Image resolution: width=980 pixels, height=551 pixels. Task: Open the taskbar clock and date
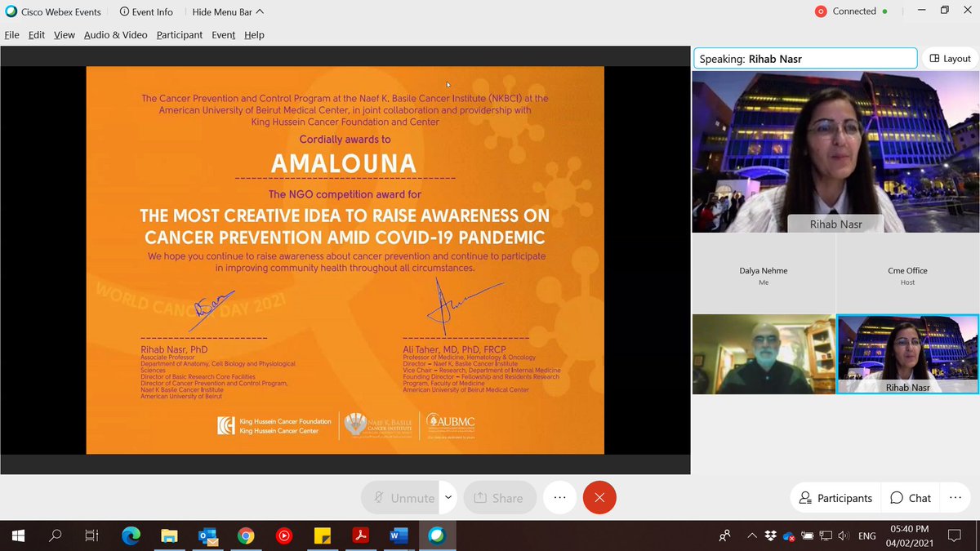908,536
